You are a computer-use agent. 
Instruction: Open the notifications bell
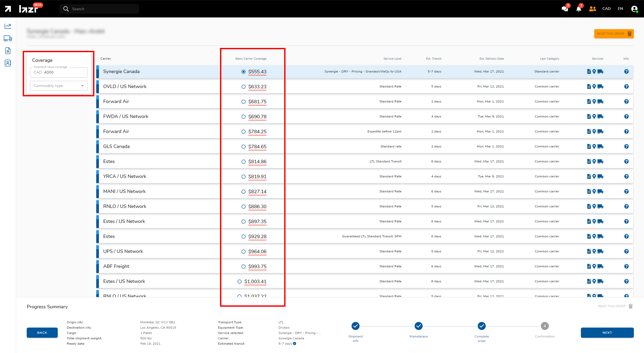pos(579,9)
